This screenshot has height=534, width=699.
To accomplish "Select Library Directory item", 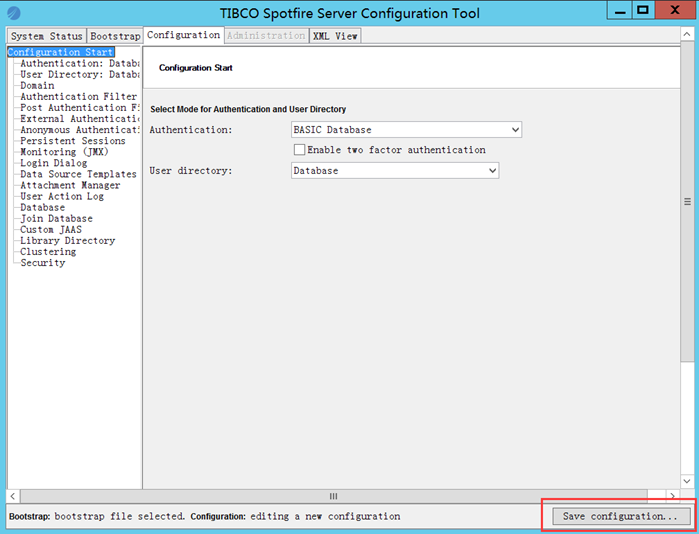I will 68,241.
